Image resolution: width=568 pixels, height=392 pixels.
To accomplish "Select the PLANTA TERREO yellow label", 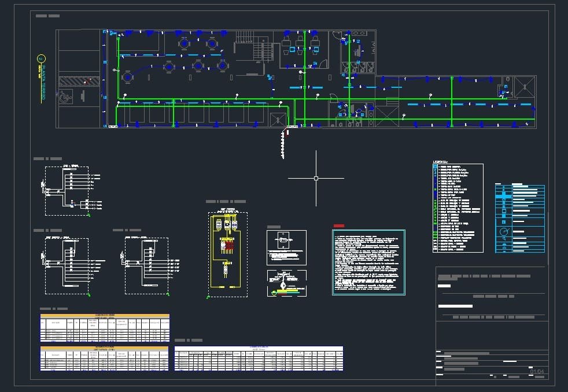I will point(42,84).
